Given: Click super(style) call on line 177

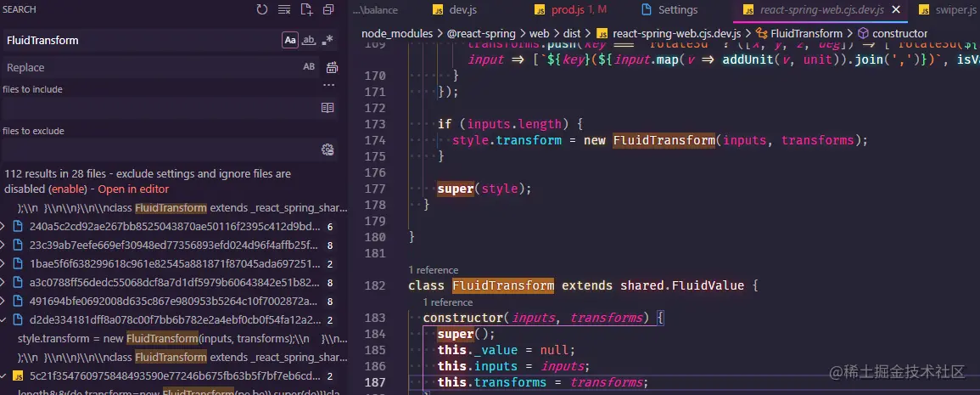Looking at the screenshot, I should [483, 189].
